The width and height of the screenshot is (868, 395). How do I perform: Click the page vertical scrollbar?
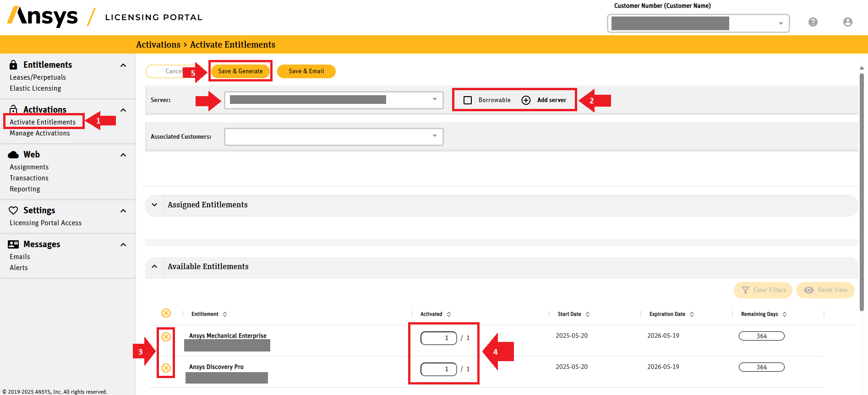(862, 192)
